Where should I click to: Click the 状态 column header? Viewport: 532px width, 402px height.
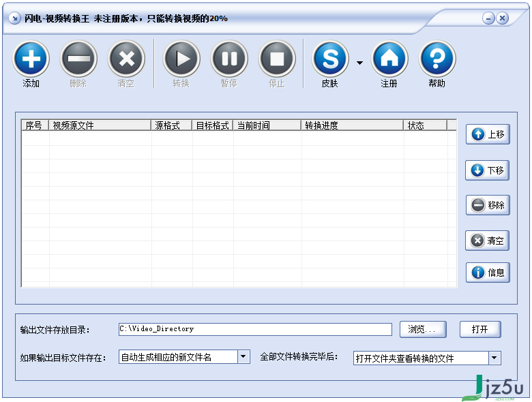(x=426, y=125)
